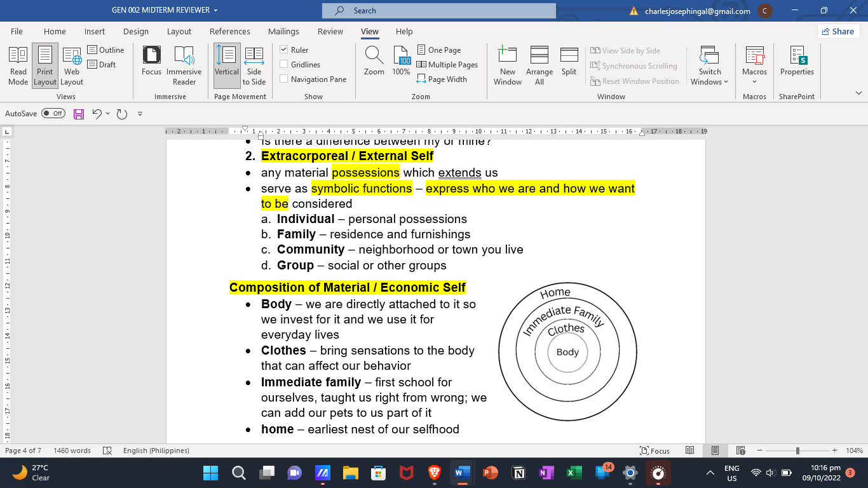Select the Print Layout view button

[44, 65]
